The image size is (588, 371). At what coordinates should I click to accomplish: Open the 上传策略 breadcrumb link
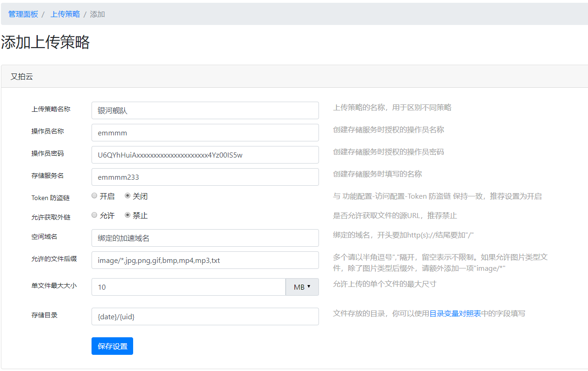click(65, 14)
